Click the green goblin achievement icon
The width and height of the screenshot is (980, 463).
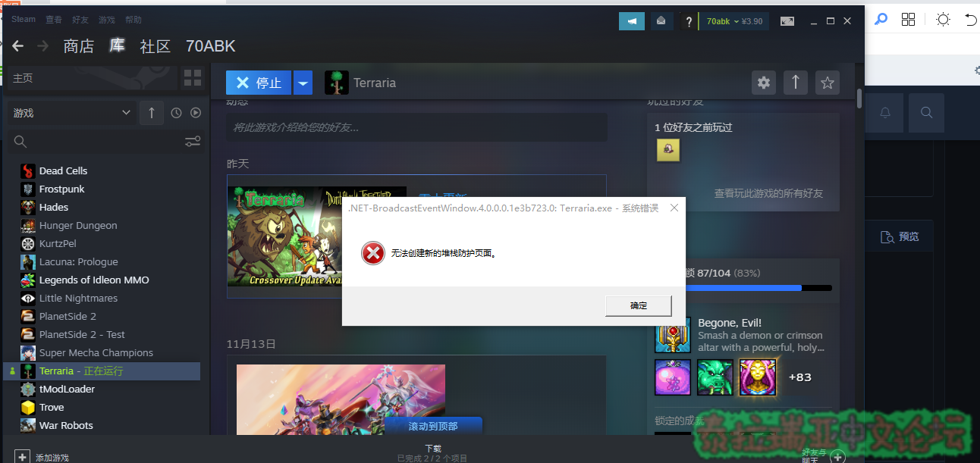(715, 377)
